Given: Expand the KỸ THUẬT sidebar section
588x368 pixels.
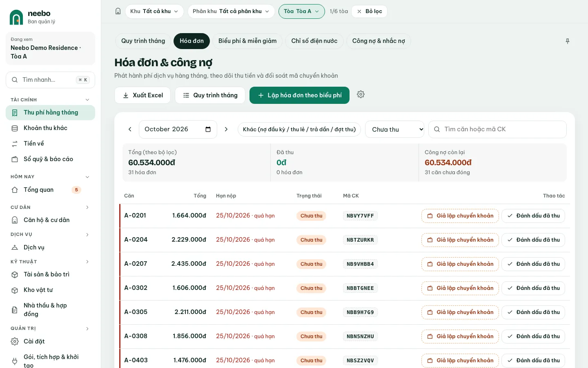Looking at the screenshot, I should (x=87, y=262).
